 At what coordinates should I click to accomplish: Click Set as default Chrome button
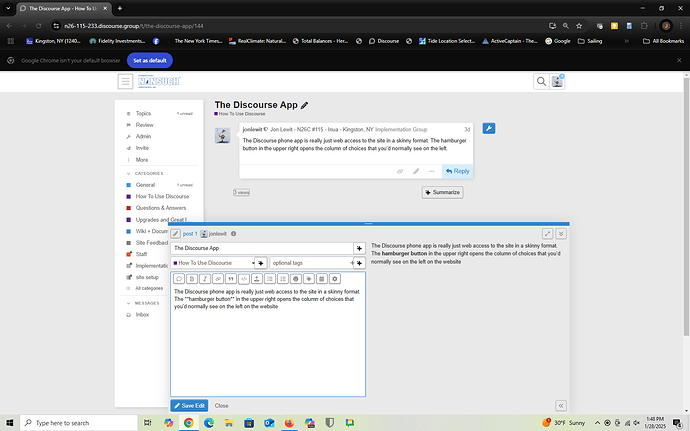tap(150, 60)
